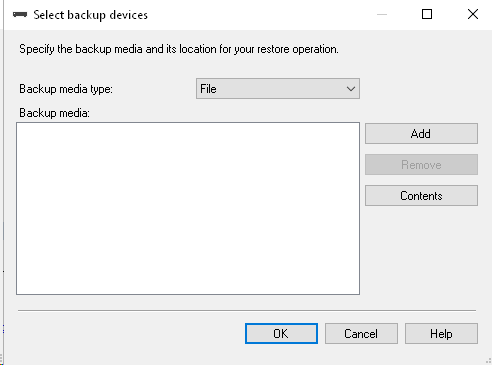
Task: Expand the File dropdown chevron arrow
Action: click(x=351, y=89)
